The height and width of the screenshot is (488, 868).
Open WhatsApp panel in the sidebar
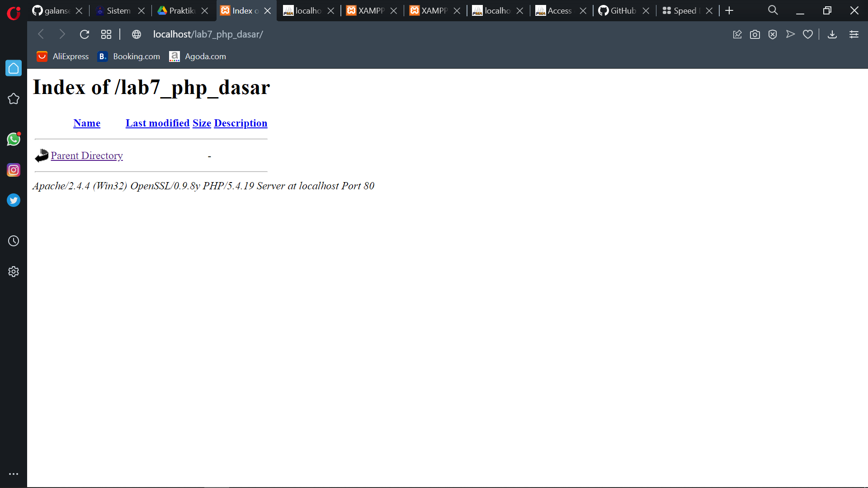pos(14,139)
